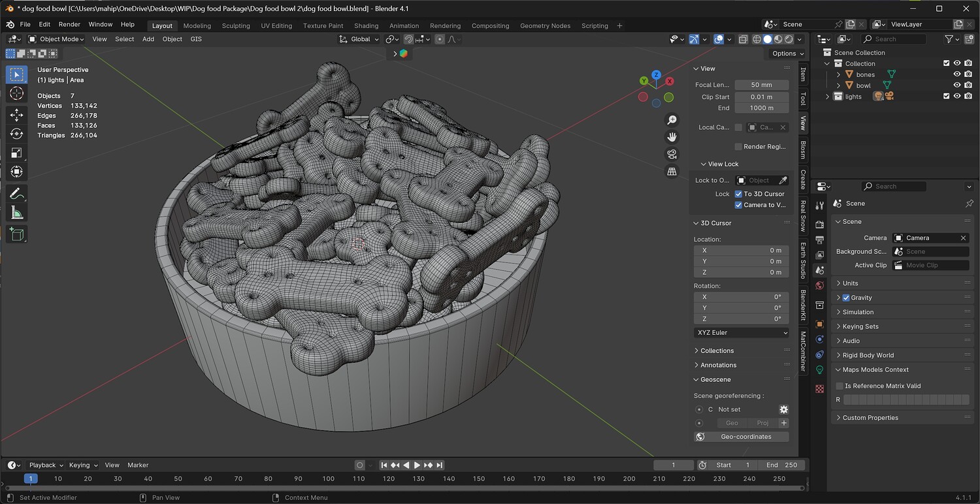This screenshot has width=980, height=504.
Task: Select the Rotate tool in the toolbar
Action: coord(17,134)
